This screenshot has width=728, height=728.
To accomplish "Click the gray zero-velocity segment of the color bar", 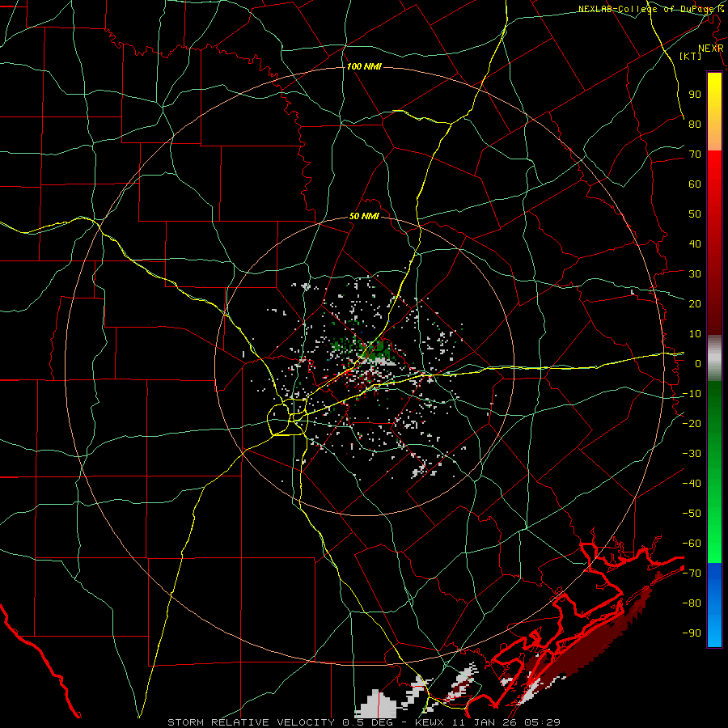I will click(714, 358).
